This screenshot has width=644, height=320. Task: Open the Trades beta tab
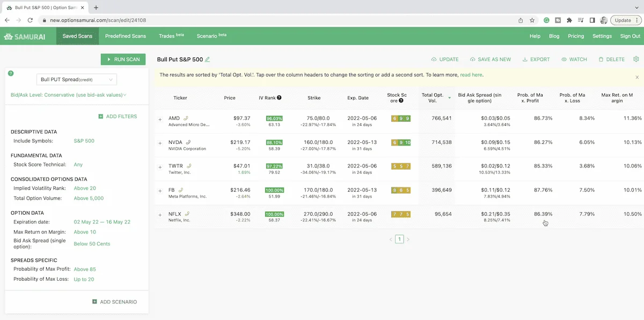pyautogui.click(x=171, y=37)
